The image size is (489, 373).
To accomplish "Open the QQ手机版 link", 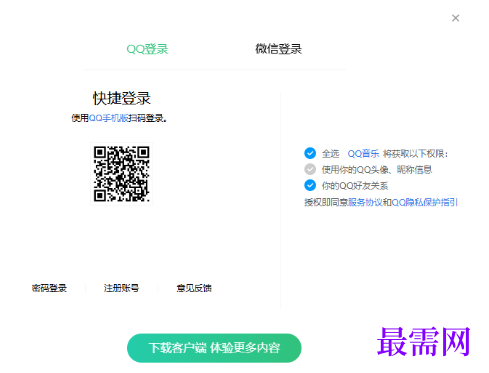I will (x=109, y=118).
